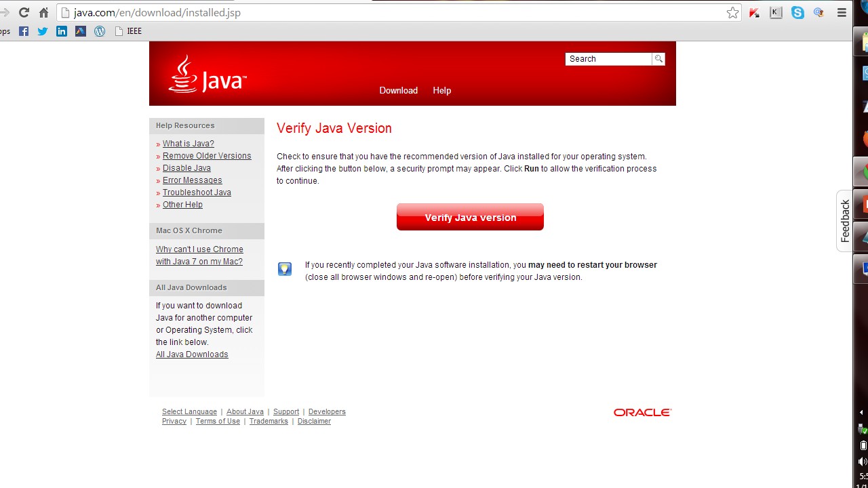Open the virtual keyboard K extension
Viewport: 868px width, 488px height.
coord(776,13)
